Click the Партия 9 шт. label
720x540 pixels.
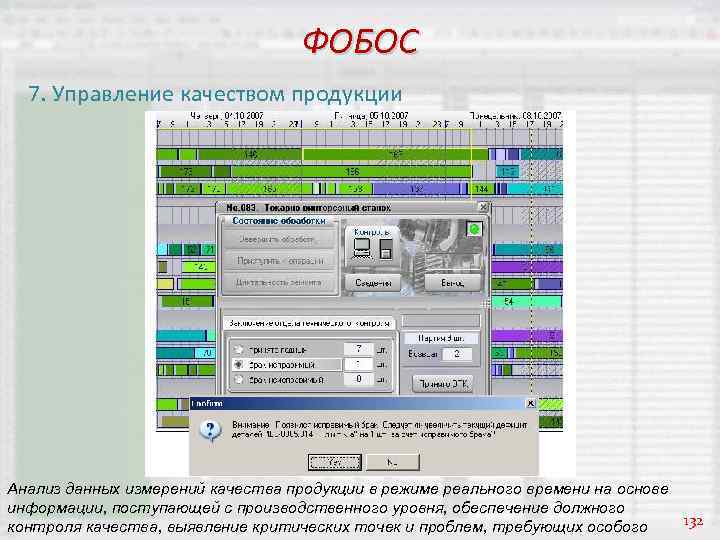(441, 338)
